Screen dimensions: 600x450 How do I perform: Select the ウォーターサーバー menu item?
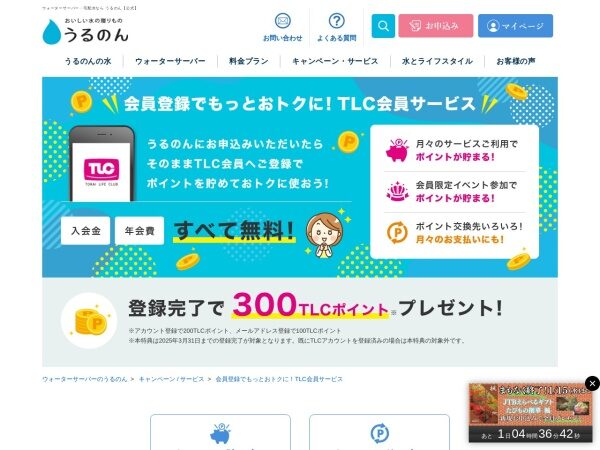(170, 61)
